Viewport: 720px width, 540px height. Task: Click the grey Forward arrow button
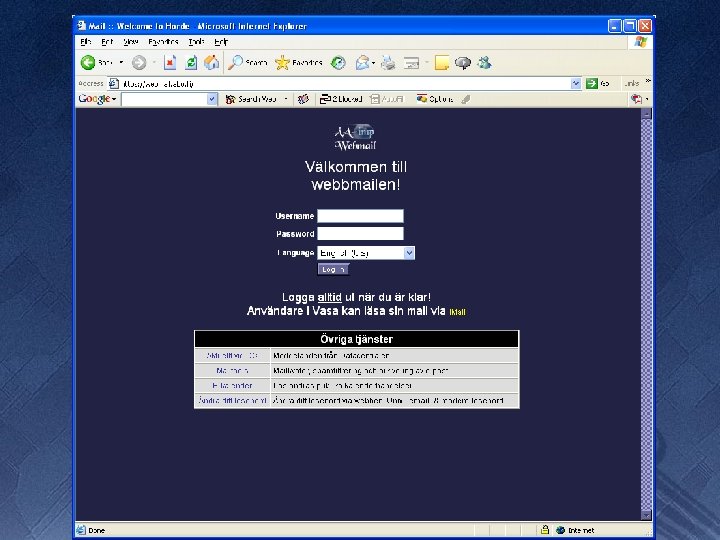[x=139, y=62]
